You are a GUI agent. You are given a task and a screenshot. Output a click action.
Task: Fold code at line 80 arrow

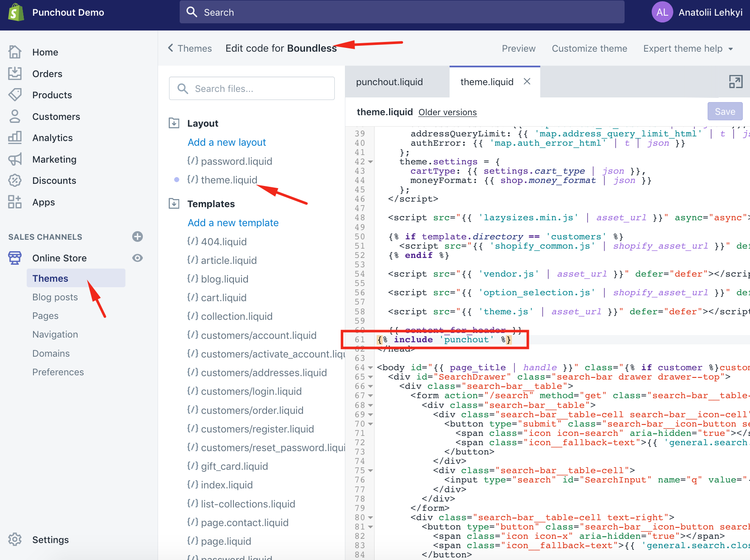(x=370, y=518)
